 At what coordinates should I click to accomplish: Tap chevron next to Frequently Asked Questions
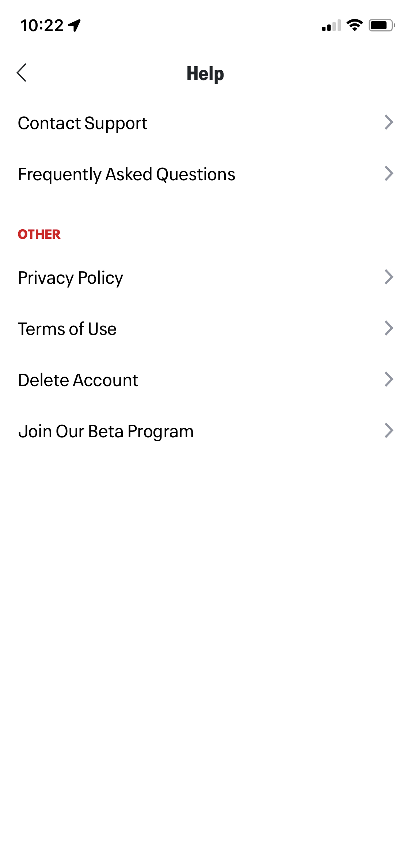point(389,174)
